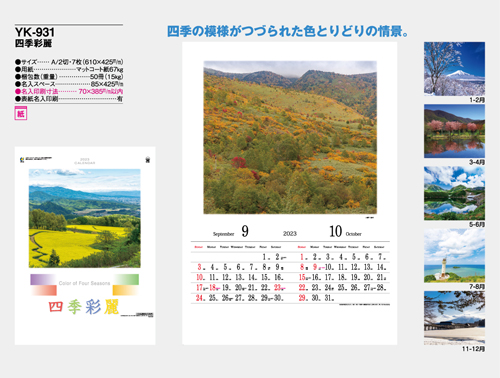The image size is (500, 378).
Task: Click the large 9 September month number
Action: (245, 231)
